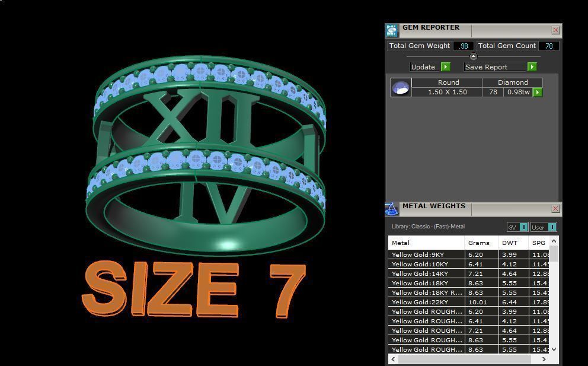This screenshot has height=366, width=588.
Task: Select the Yellow Gold:18KY R... row
Action: tap(469, 292)
